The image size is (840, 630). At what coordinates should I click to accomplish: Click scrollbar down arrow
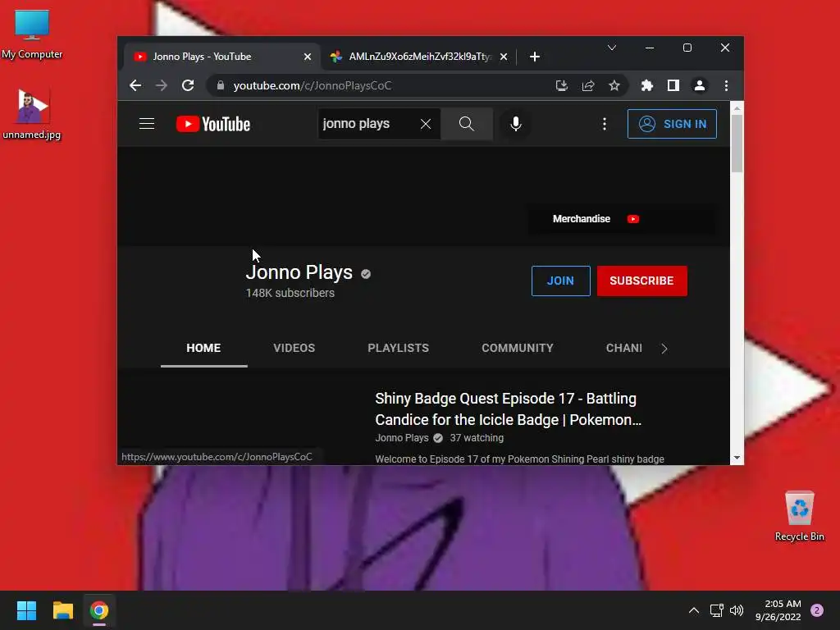point(737,458)
